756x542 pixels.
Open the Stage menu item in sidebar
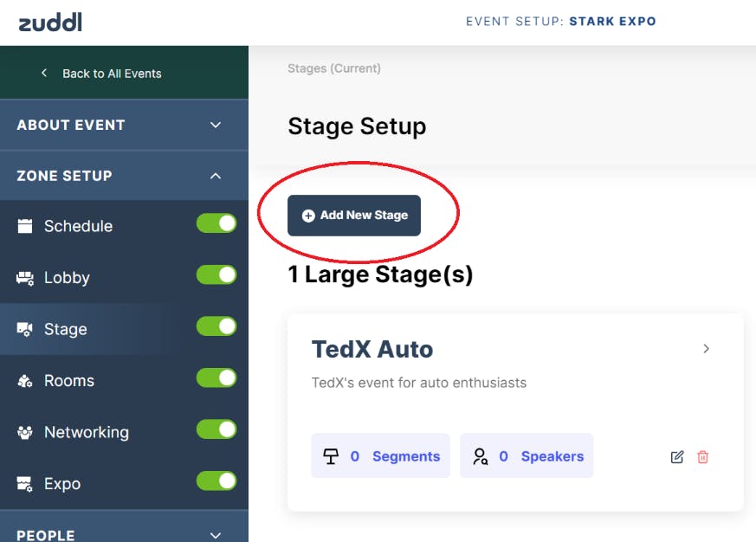point(65,329)
